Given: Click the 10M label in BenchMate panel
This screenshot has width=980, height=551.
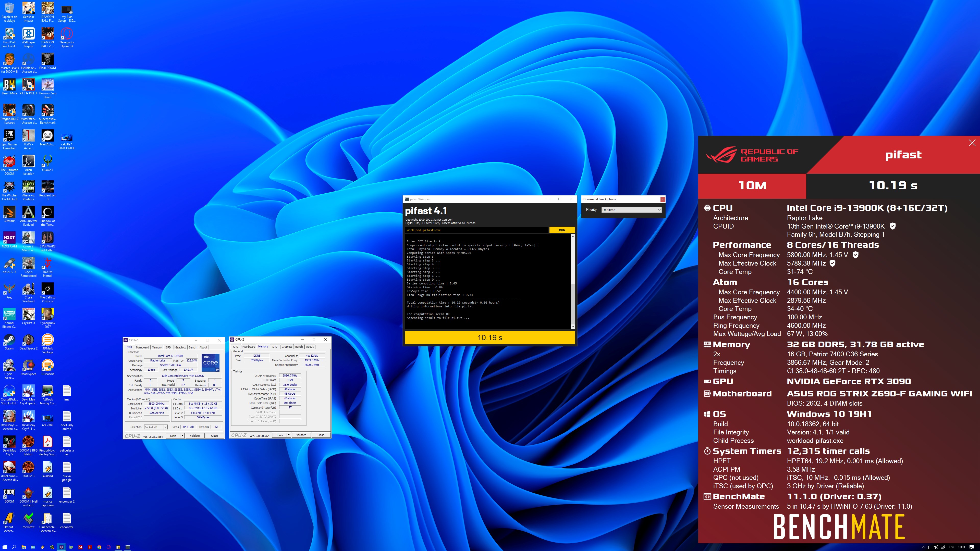Looking at the screenshot, I should pos(752,185).
